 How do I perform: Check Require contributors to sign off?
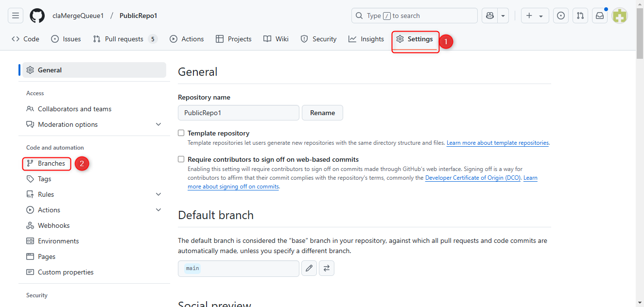[181, 159]
